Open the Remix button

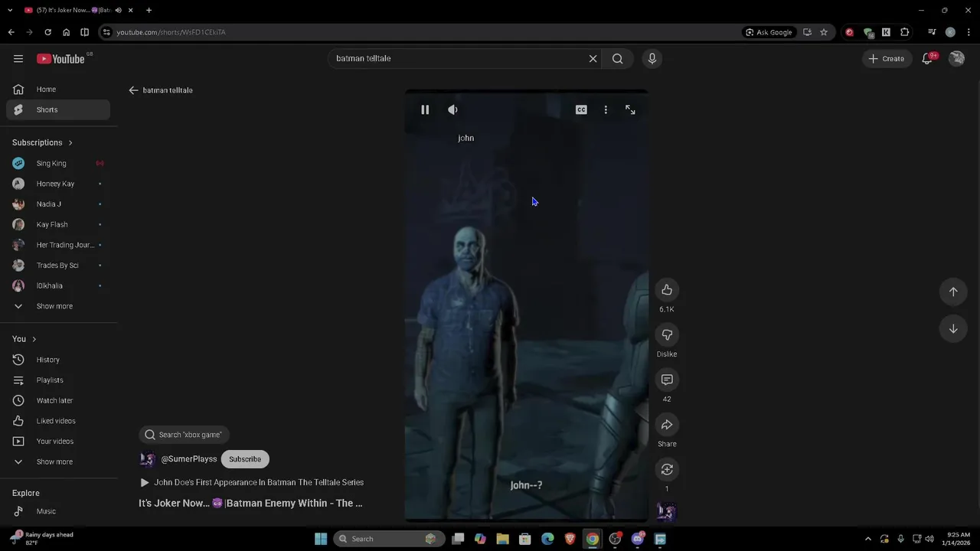[x=667, y=470]
